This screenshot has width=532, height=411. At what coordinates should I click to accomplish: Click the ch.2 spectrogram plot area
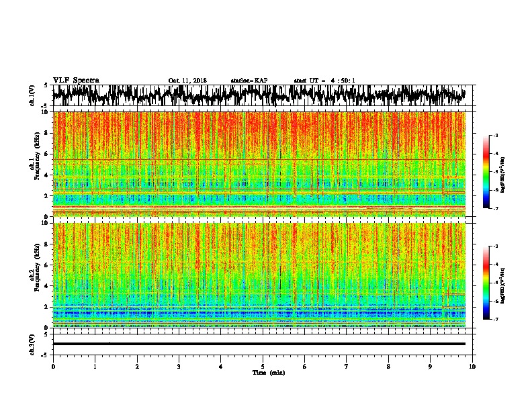(259, 275)
